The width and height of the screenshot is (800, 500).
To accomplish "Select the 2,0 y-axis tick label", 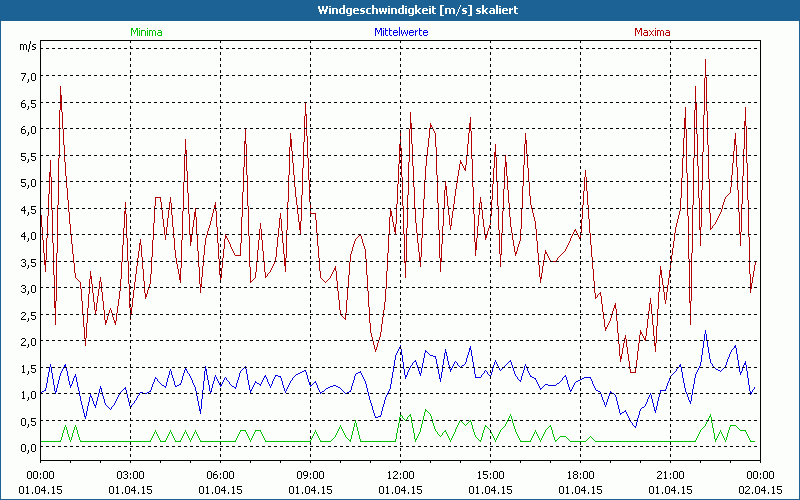I will (x=26, y=342).
